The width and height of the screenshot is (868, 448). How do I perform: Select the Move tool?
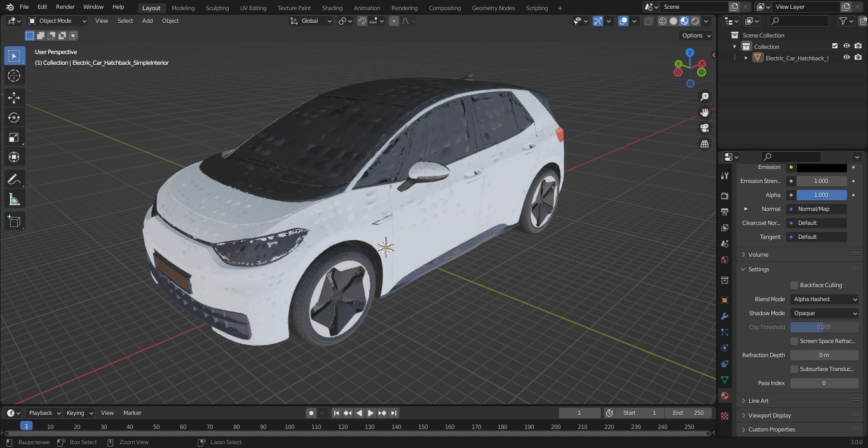[14, 98]
